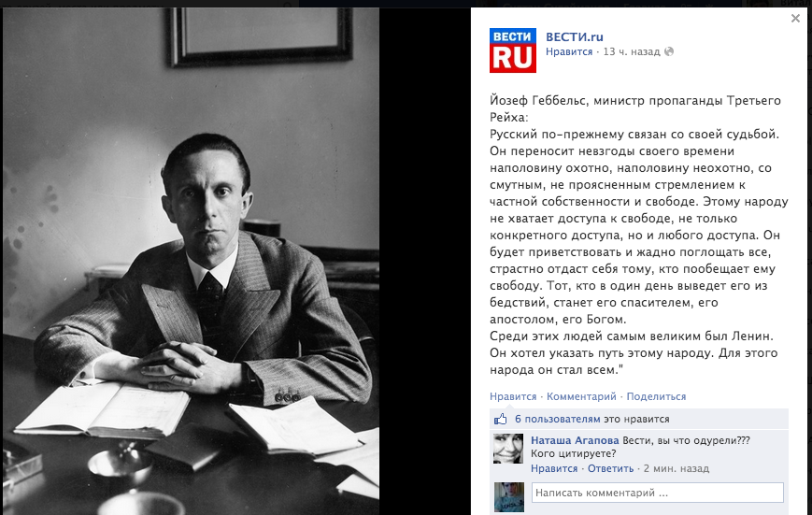This screenshot has height=515, width=812.
Task: Like the ВЕСТИ.ru page via top Нравится
Action: tap(569, 51)
